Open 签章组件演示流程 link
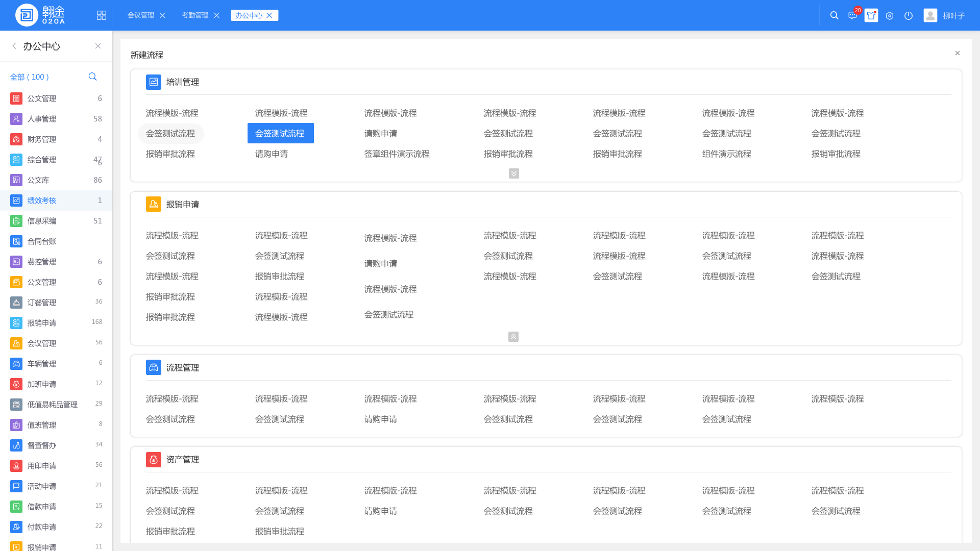This screenshot has width=980, height=551. (x=397, y=154)
